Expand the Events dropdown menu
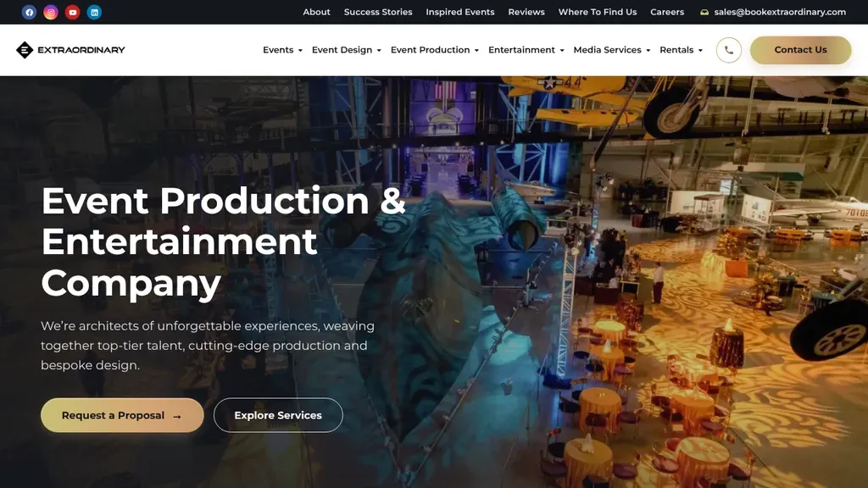This screenshot has height=488, width=868. pyautogui.click(x=282, y=50)
